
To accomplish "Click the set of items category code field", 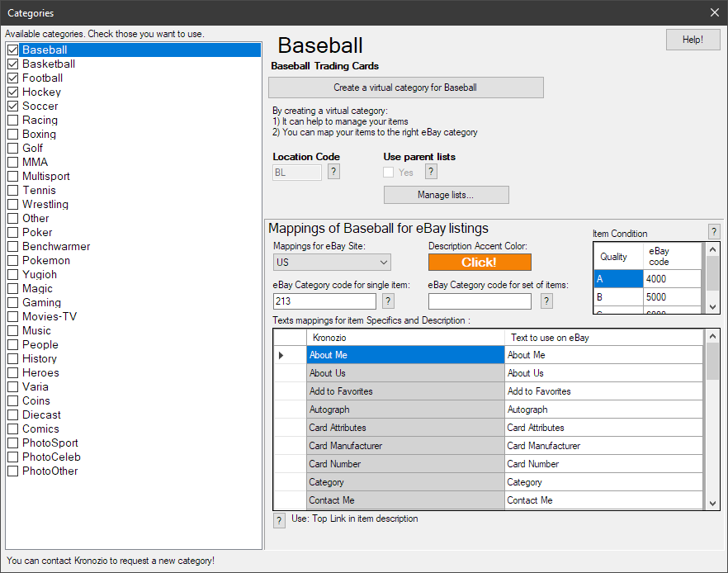I will (480, 301).
